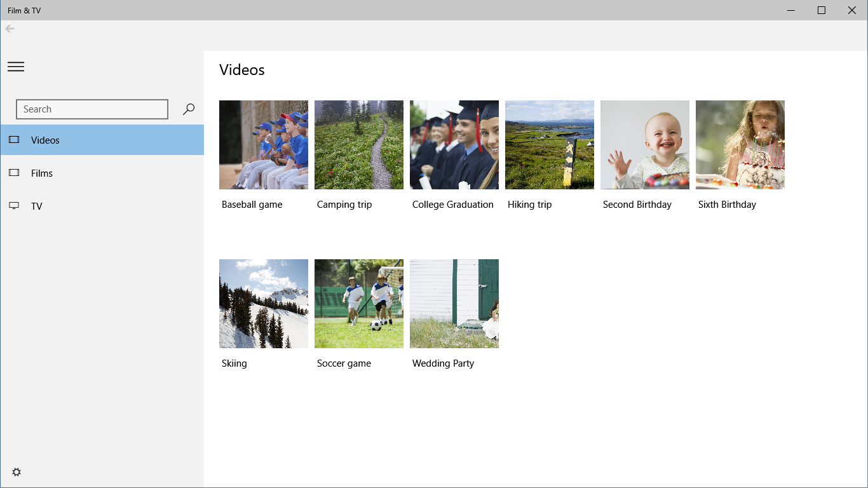The image size is (868, 488).
Task: Open the hamburger navigation menu
Action: point(16,66)
